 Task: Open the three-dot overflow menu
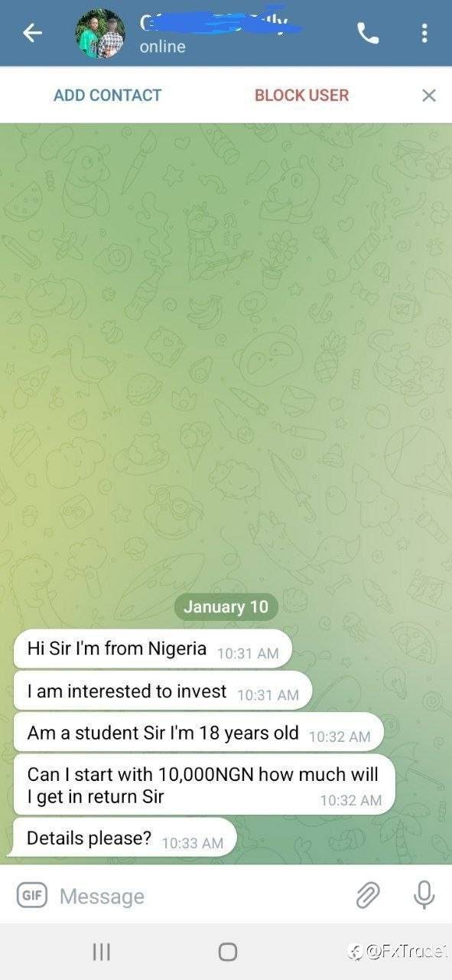point(424,33)
